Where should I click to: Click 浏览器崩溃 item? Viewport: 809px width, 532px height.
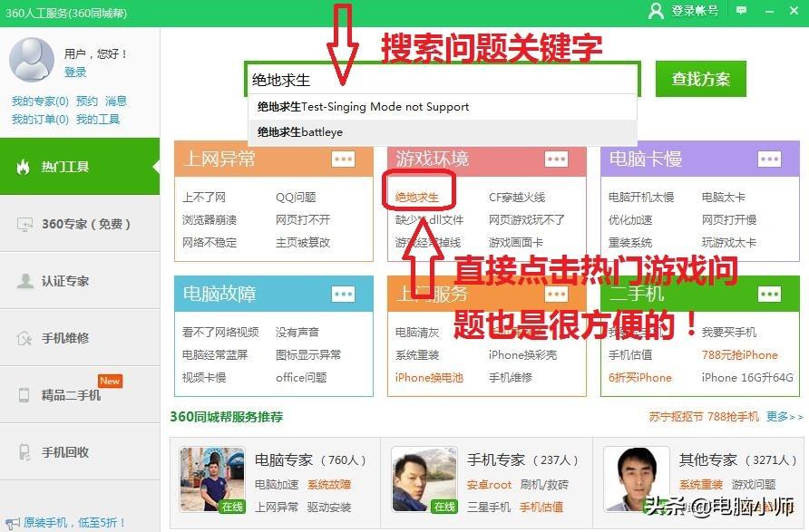(210, 220)
